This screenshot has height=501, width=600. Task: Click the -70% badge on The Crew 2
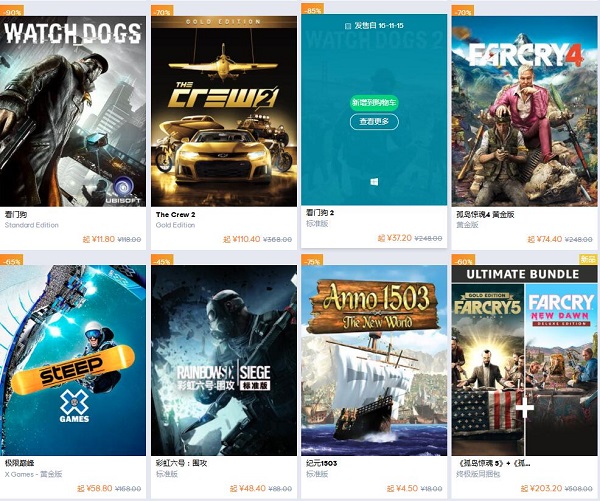tap(162, 11)
